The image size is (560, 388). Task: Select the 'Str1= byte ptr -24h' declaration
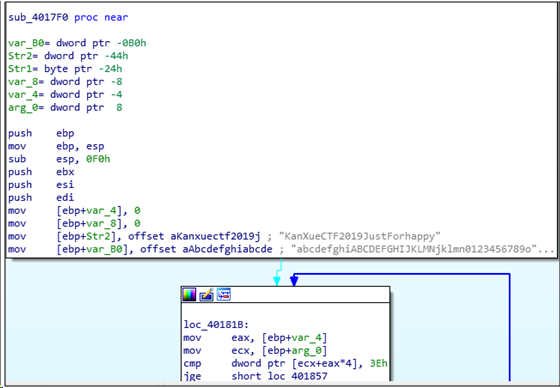coord(65,69)
